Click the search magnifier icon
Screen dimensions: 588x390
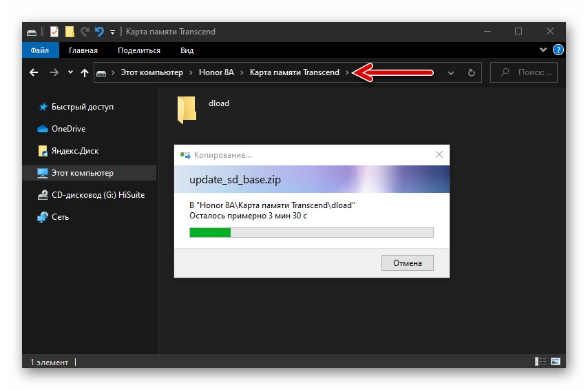point(505,72)
